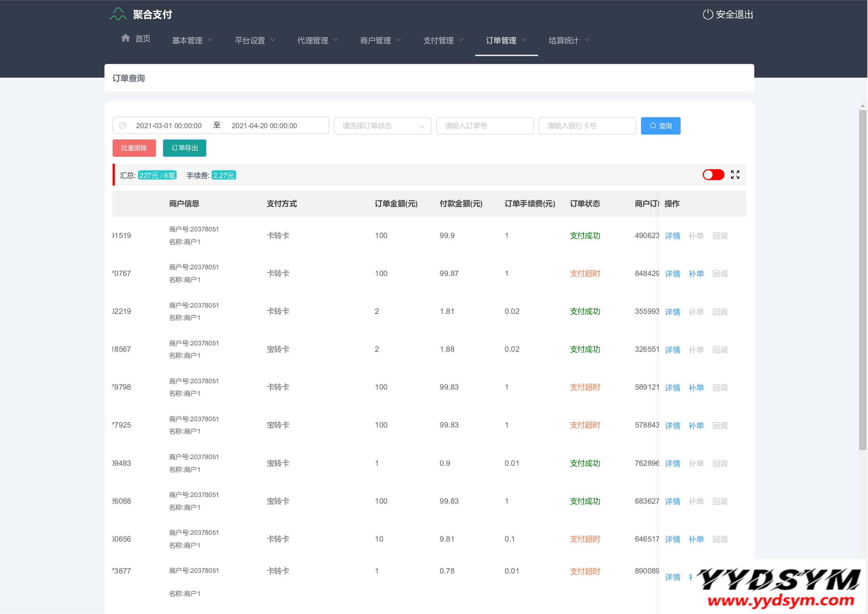Toggle the red switch in summary bar
868x614 pixels.
(713, 175)
